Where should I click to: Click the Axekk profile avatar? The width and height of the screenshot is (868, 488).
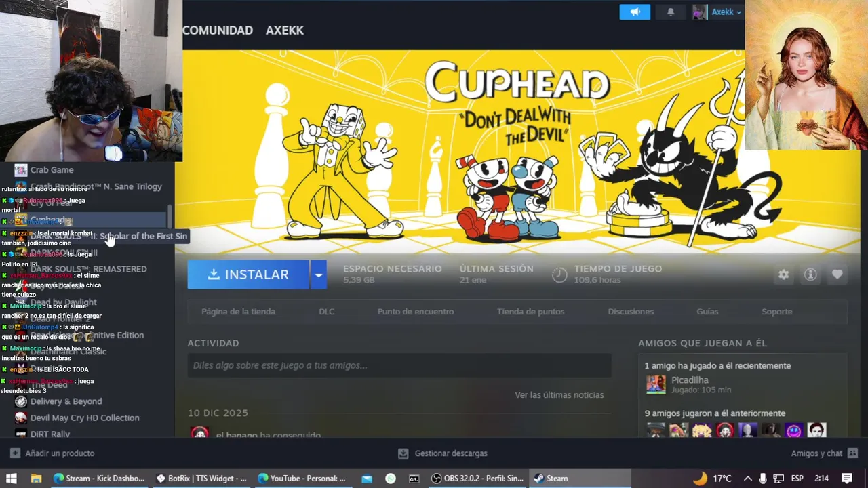pos(699,12)
